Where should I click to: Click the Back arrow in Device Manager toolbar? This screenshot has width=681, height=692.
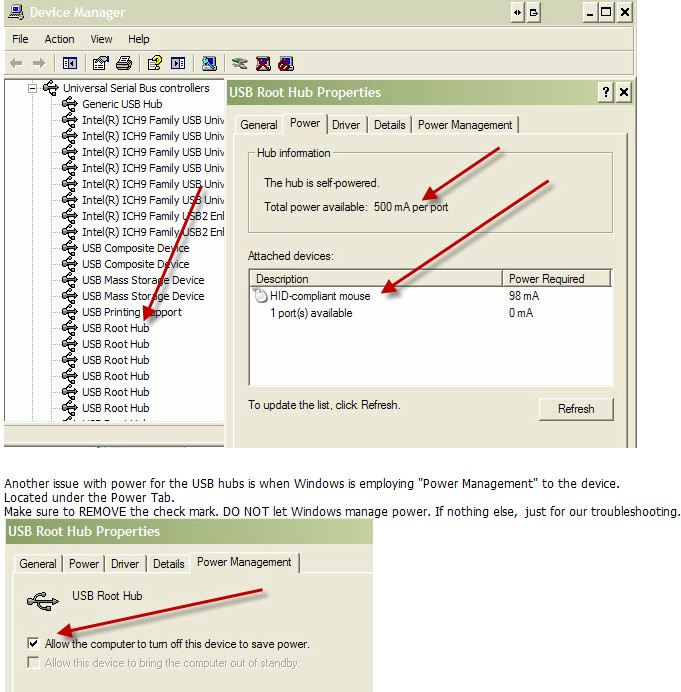(16, 64)
